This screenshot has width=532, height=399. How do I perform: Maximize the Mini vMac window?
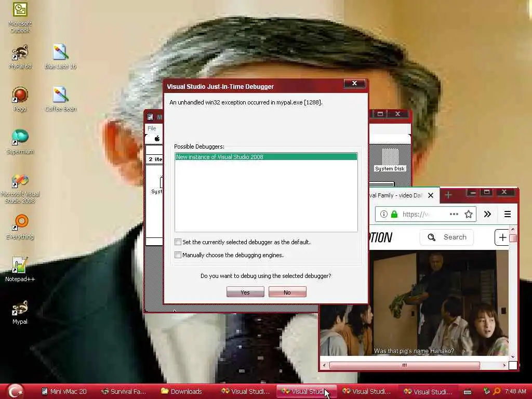380,114
